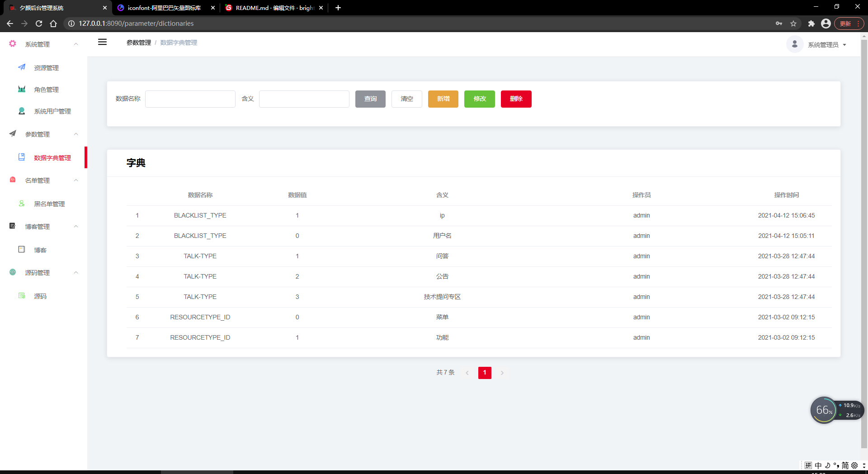Click the blog management edit icon
This screenshot has width=868, height=474.
click(x=13, y=226)
